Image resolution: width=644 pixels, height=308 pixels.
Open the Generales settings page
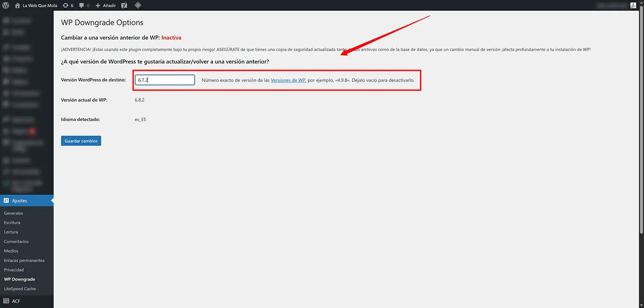[13, 213]
